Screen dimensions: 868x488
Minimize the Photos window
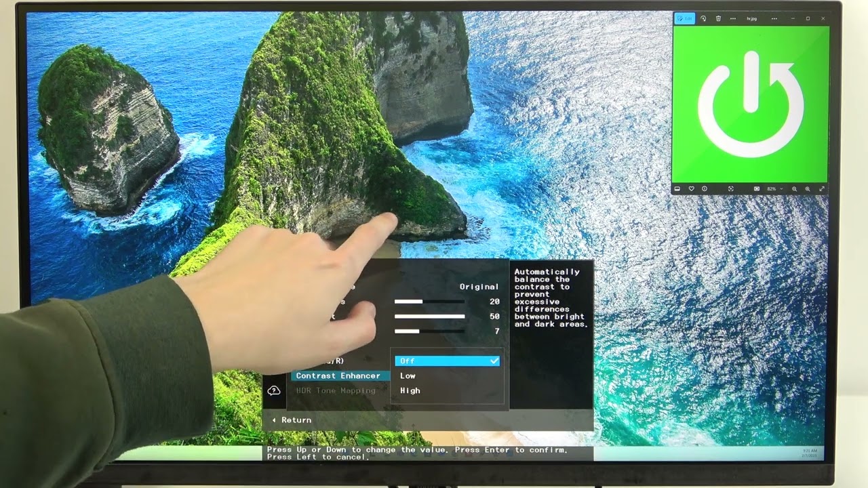pyautogui.click(x=793, y=18)
